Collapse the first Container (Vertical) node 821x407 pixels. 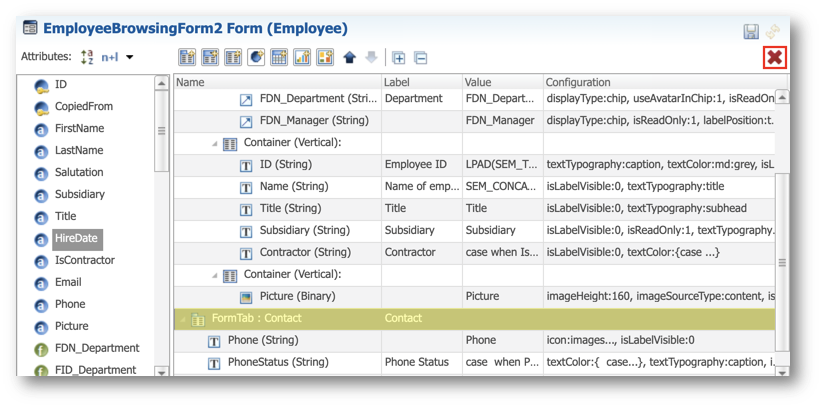coord(215,144)
